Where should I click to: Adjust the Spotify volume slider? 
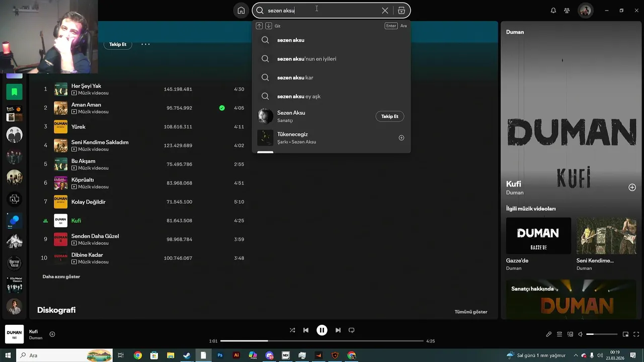point(602,334)
